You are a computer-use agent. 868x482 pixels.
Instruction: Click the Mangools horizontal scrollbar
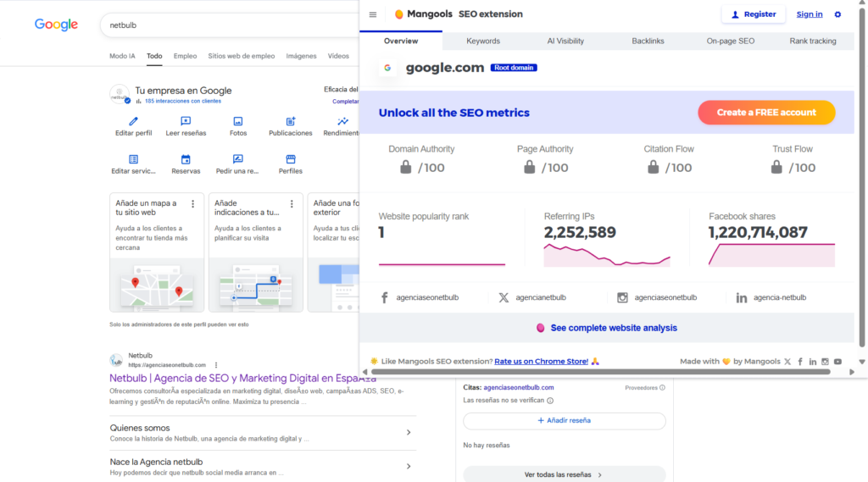(601, 372)
